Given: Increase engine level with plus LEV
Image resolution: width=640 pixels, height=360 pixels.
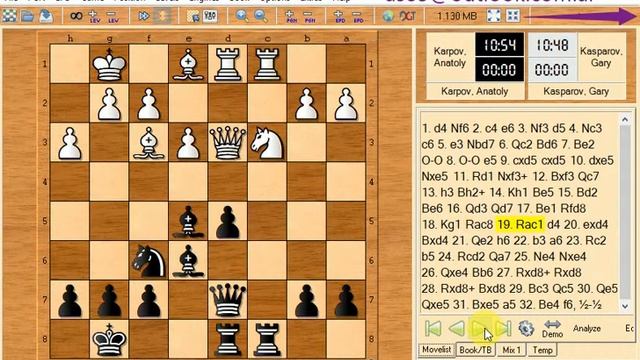Looking at the screenshot, I should 94,16.
